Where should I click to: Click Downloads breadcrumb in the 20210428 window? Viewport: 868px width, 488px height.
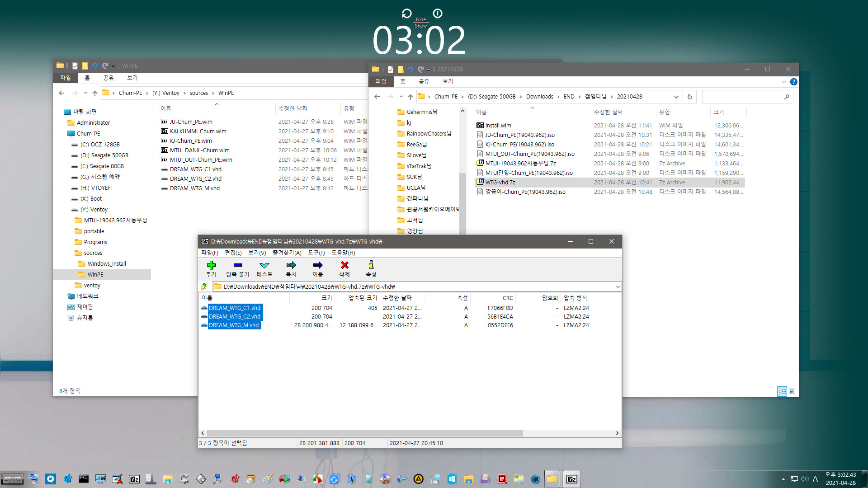tap(539, 97)
